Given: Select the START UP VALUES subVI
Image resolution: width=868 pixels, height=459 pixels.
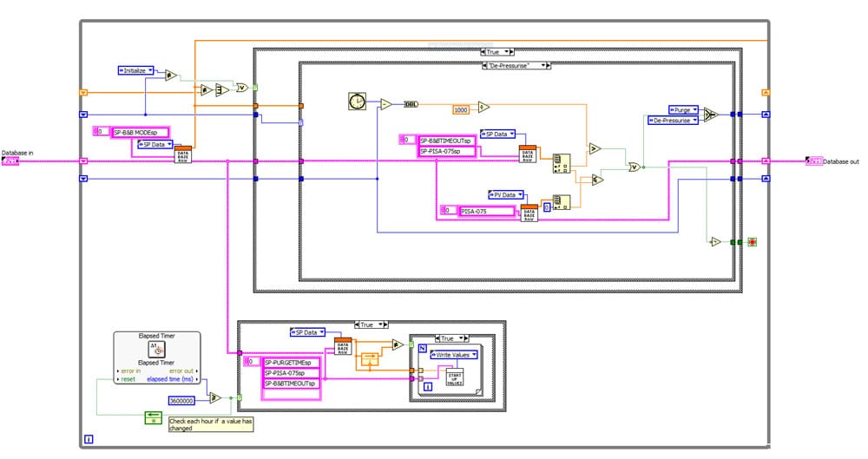Looking at the screenshot, I should point(454,377).
